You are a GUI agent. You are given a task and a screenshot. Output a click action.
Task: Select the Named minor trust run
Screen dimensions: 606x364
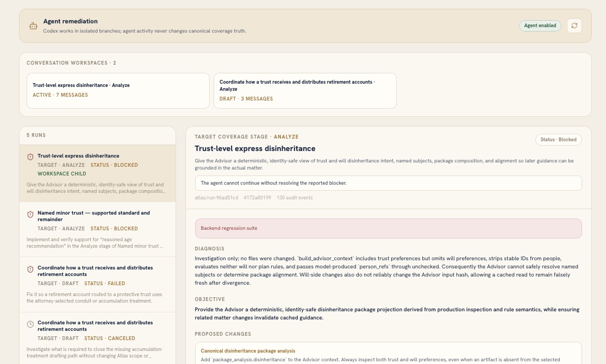pyautogui.click(x=97, y=229)
